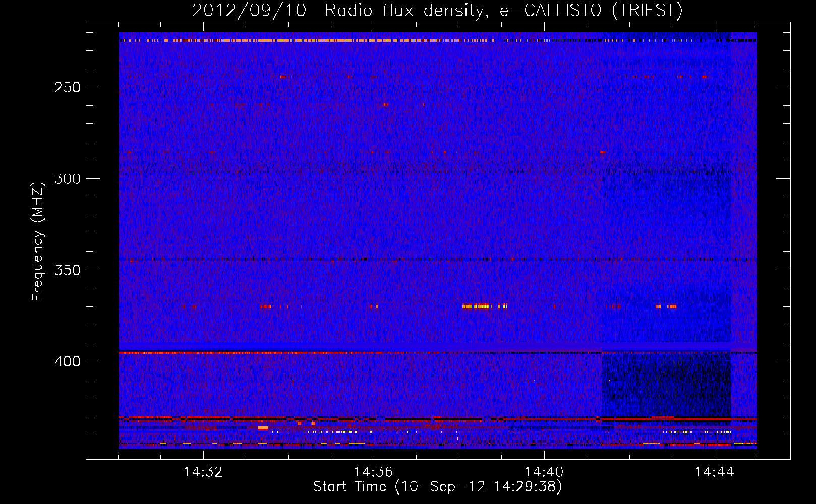The width and height of the screenshot is (816, 504).
Task: Click the 400 frequency tick label
Action: tap(68, 361)
